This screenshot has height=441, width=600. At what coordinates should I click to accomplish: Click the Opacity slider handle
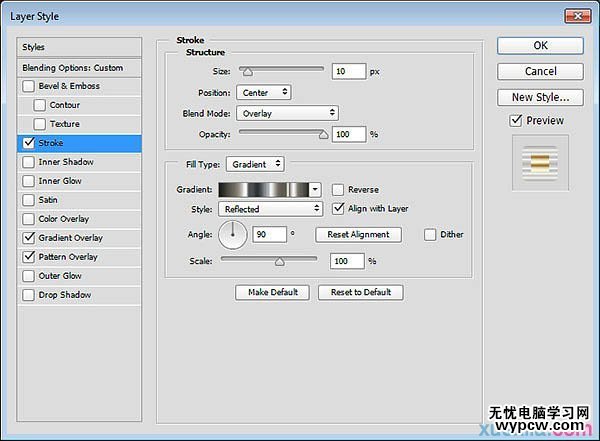click(x=323, y=134)
